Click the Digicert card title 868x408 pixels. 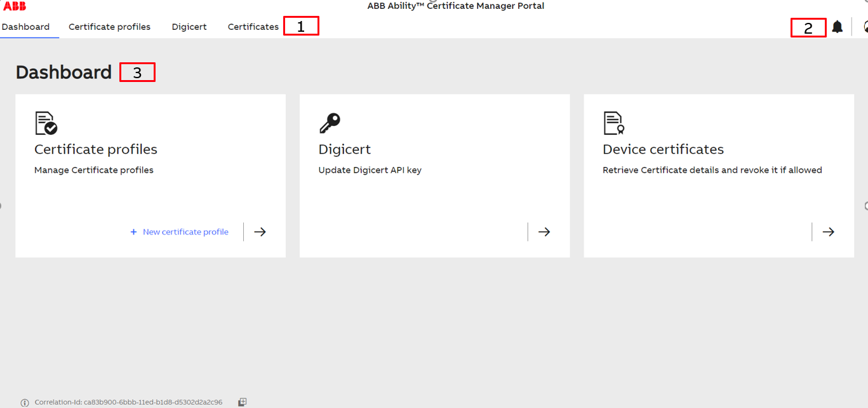tap(344, 149)
